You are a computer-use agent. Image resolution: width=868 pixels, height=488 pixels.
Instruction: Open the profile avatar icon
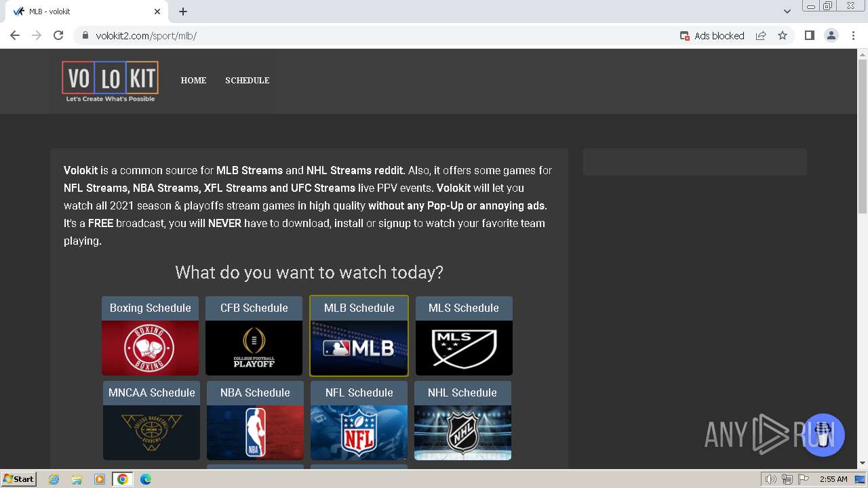(831, 35)
